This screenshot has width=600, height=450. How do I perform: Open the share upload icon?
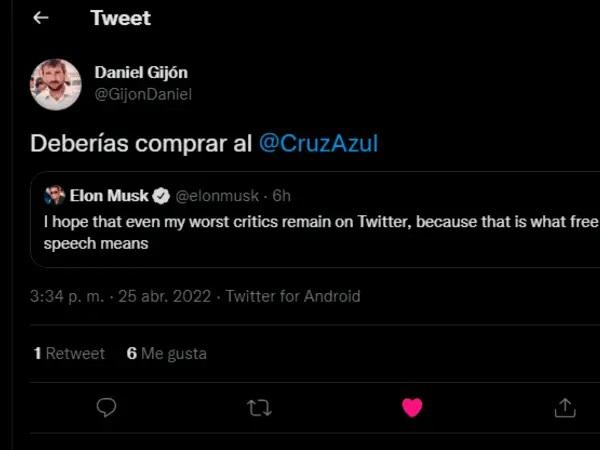[565, 408]
